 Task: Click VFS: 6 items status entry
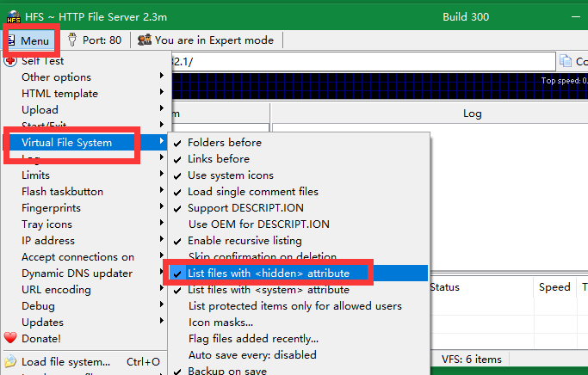tap(472, 360)
